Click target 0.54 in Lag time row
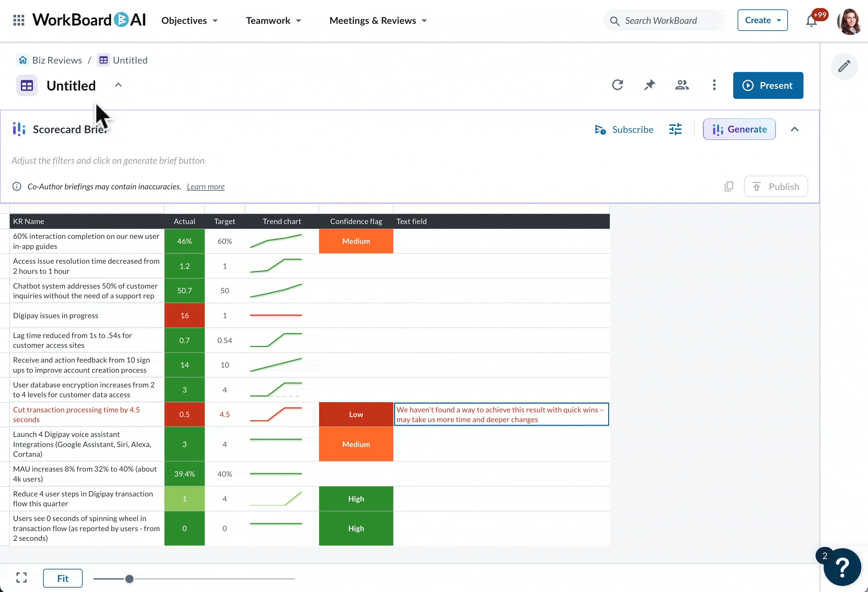 point(225,340)
